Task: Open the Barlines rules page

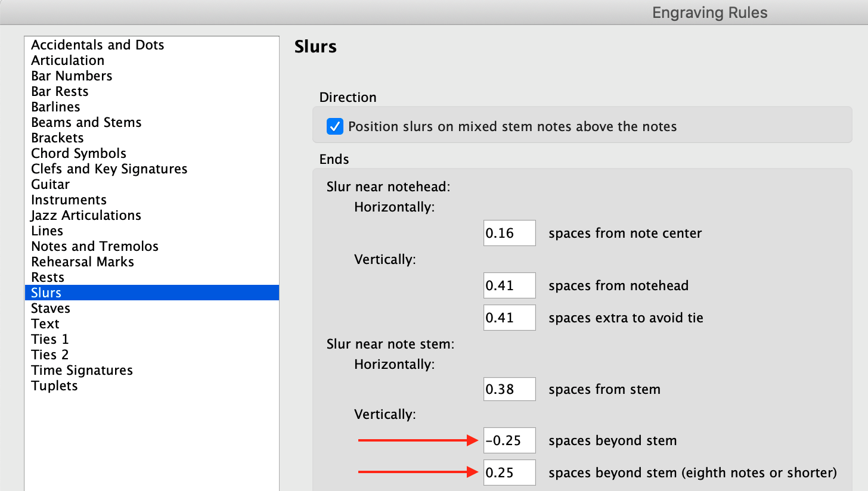Action: coord(152,107)
